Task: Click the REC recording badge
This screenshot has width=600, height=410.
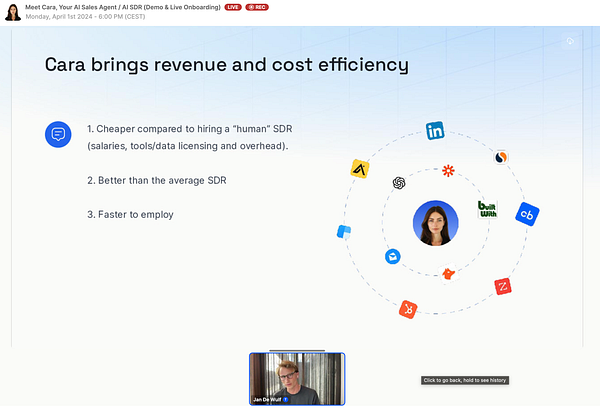Action: tap(257, 7)
